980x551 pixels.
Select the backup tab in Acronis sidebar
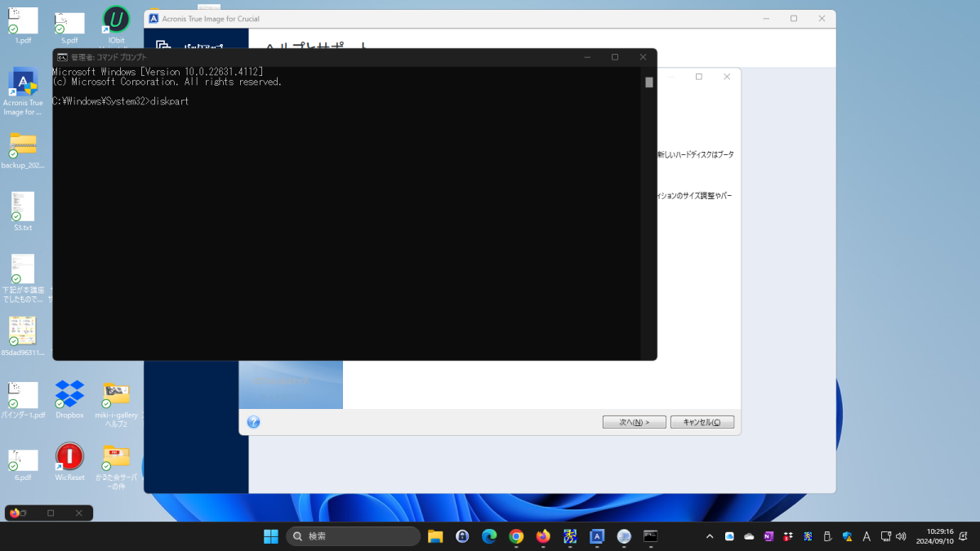[196, 47]
